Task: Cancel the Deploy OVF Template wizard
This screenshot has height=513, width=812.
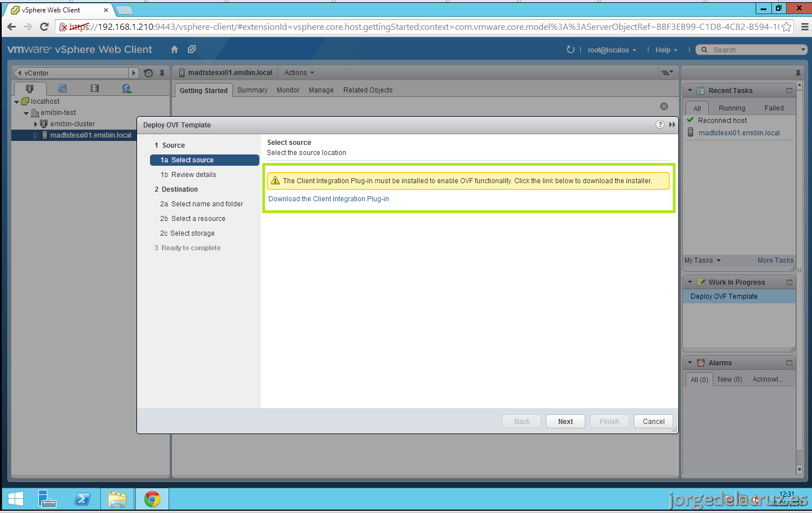Action: (654, 422)
